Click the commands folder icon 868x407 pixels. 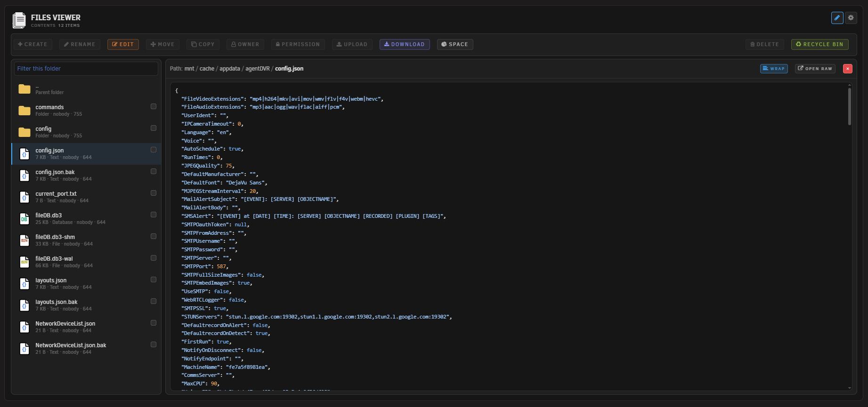(x=24, y=111)
